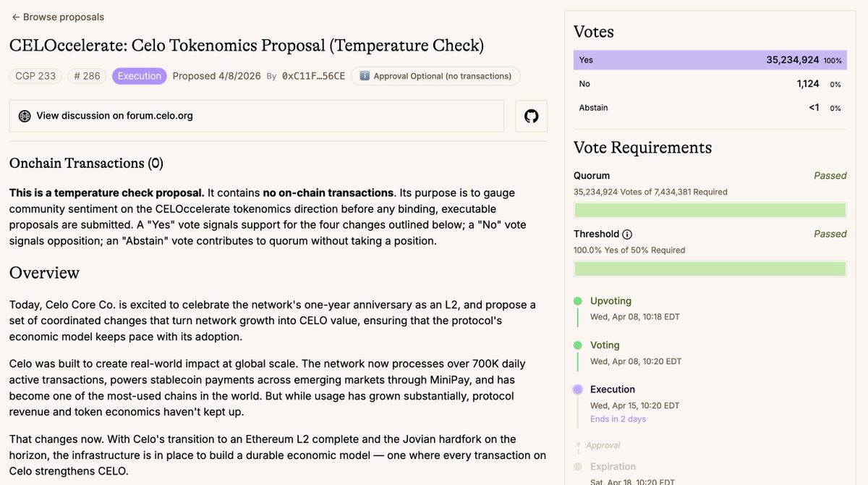Click the Voting timeline dot

click(577, 345)
